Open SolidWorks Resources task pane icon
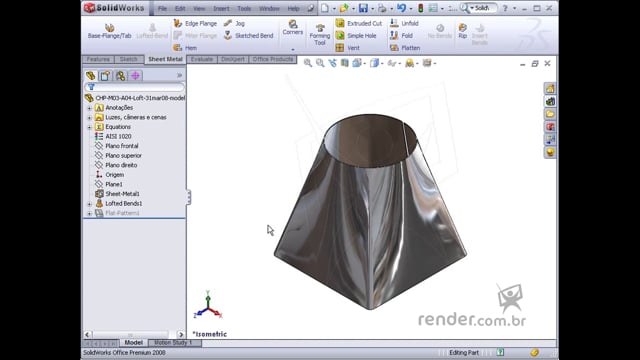Screen dimensions: 640x360 550,89
